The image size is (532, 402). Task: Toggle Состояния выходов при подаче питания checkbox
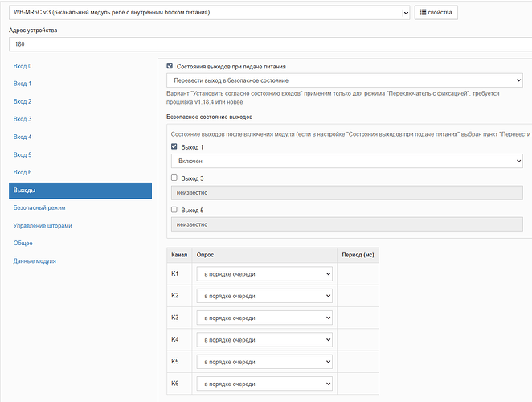(x=170, y=67)
